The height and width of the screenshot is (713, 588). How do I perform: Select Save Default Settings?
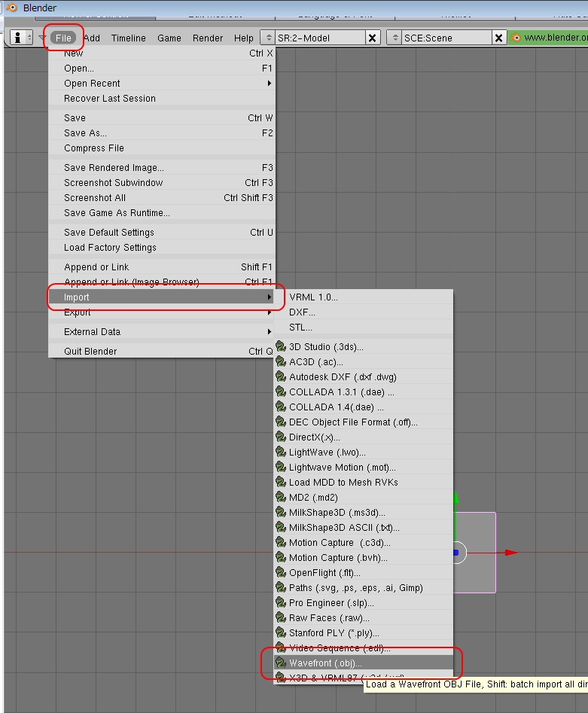tap(162, 232)
